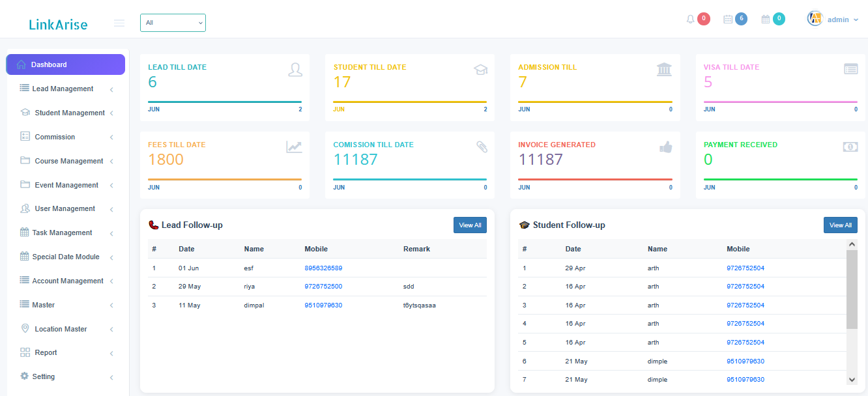Click the Student Management graduation cap icon

click(25, 112)
